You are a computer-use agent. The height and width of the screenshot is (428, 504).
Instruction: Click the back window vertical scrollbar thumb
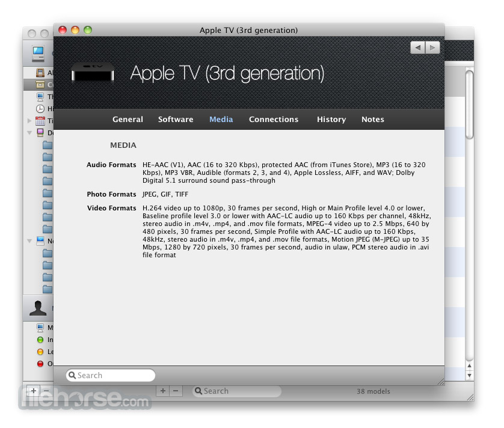click(470, 105)
